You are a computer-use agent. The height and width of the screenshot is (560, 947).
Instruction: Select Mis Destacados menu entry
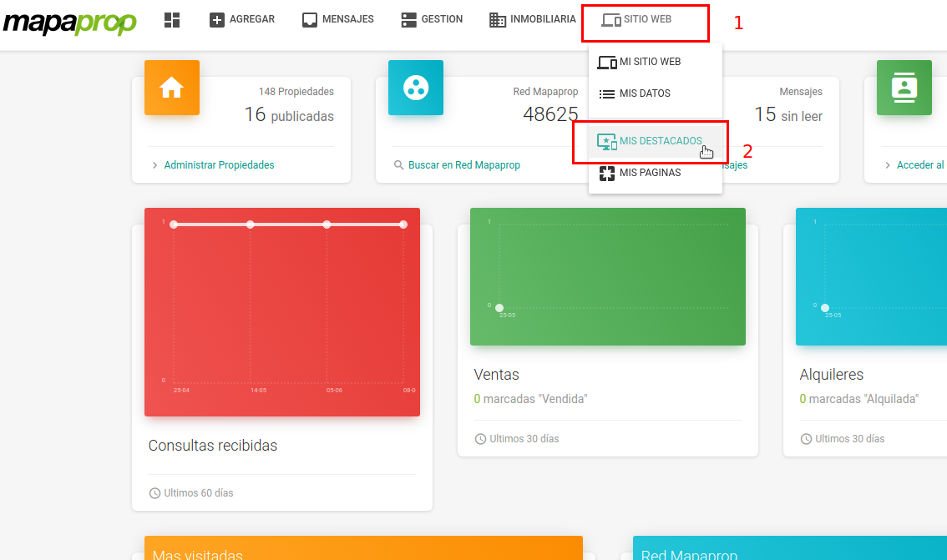tap(656, 141)
